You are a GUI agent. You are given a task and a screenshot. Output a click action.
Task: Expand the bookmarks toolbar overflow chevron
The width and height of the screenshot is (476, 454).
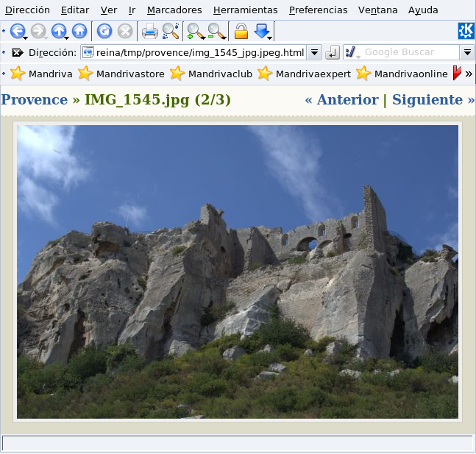[469, 74]
